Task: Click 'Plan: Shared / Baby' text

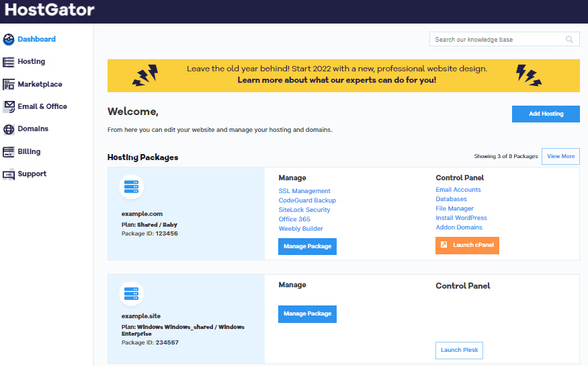Action: (149, 225)
